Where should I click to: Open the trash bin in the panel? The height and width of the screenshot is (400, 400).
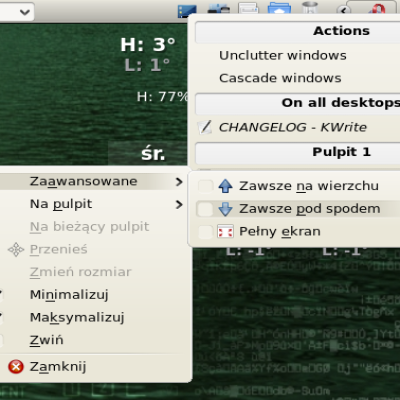(x=310, y=7)
